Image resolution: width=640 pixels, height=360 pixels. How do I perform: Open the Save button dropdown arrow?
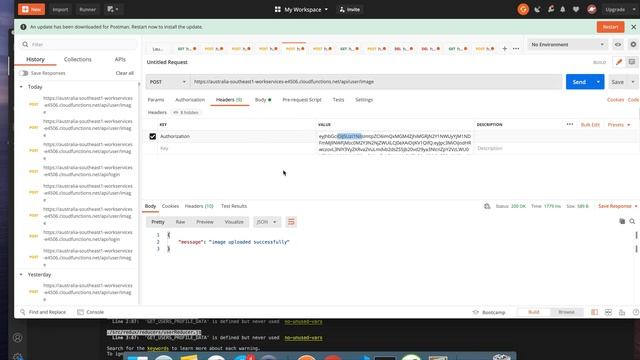coord(633,82)
